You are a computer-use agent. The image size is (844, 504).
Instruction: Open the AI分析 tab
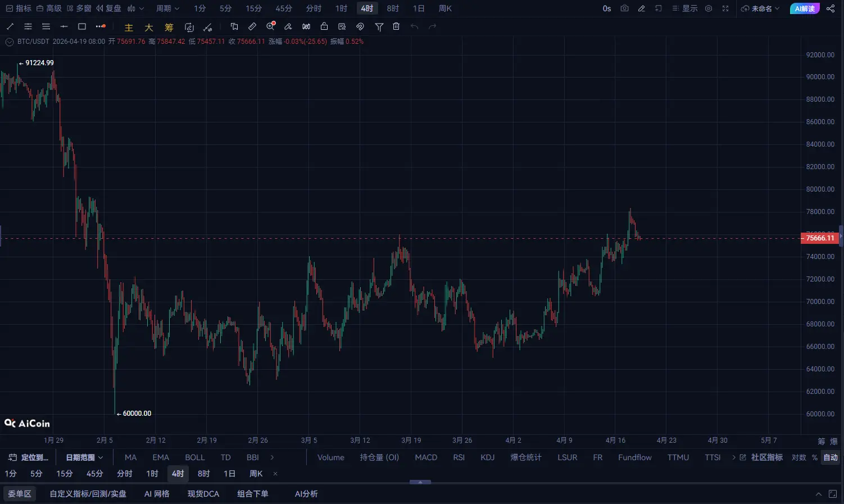tap(306, 494)
